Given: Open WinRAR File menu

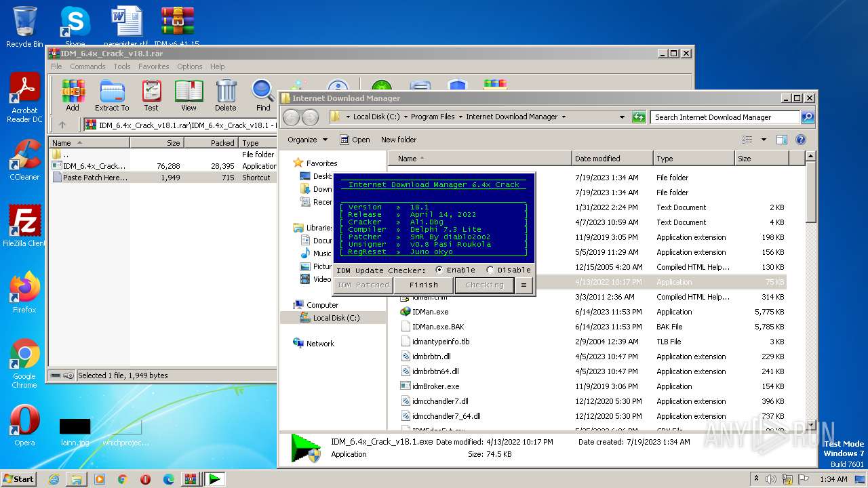Looking at the screenshot, I should click(x=56, y=66).
